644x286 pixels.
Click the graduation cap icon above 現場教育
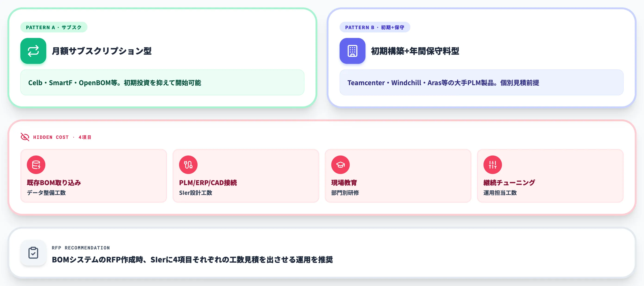click(x=341, y=165)
